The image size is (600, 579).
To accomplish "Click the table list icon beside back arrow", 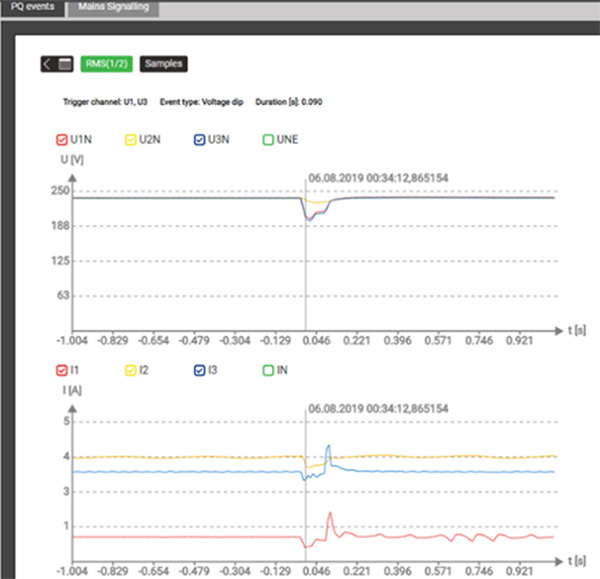I will 65,64.
